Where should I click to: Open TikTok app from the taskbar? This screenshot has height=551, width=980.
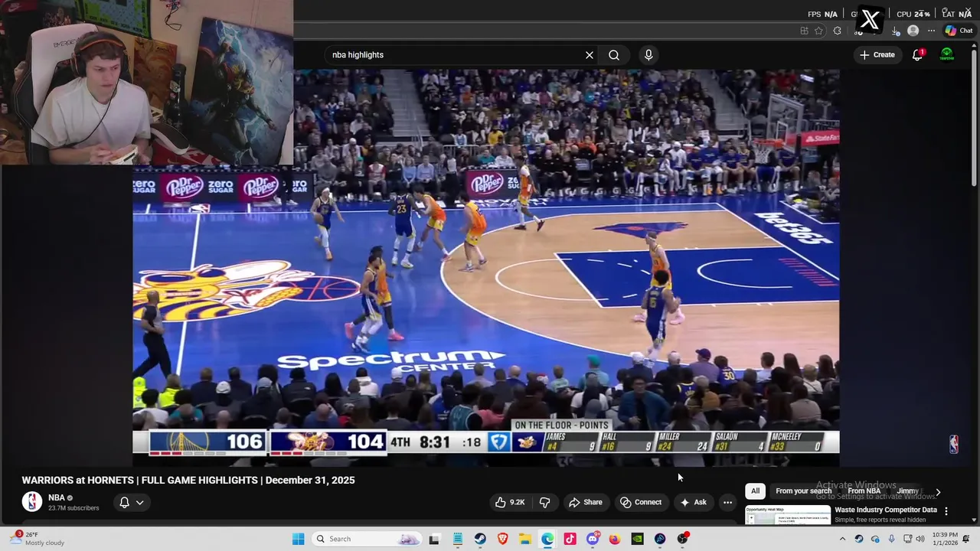click(570, 539)
